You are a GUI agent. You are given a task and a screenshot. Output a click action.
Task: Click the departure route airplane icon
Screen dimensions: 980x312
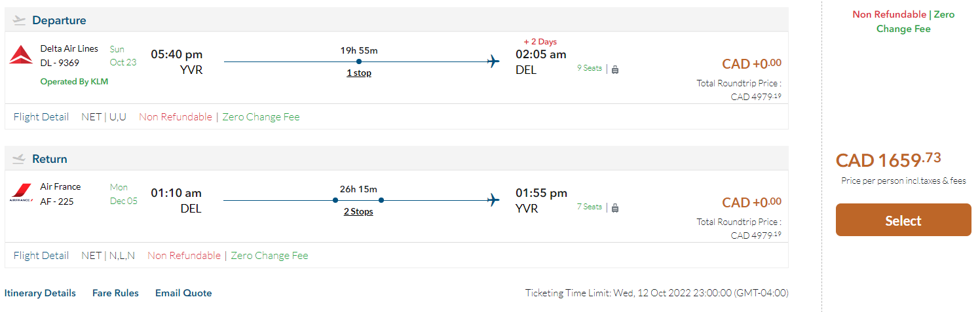point(493,61)
